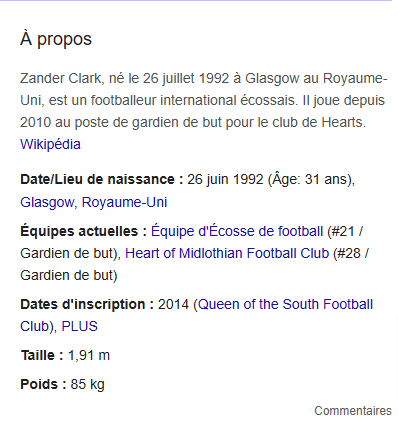Viewport: 398px width, 430px height.
Task: Open Heart of Midlothian Football Club link
Action: (x=227, y=253)
